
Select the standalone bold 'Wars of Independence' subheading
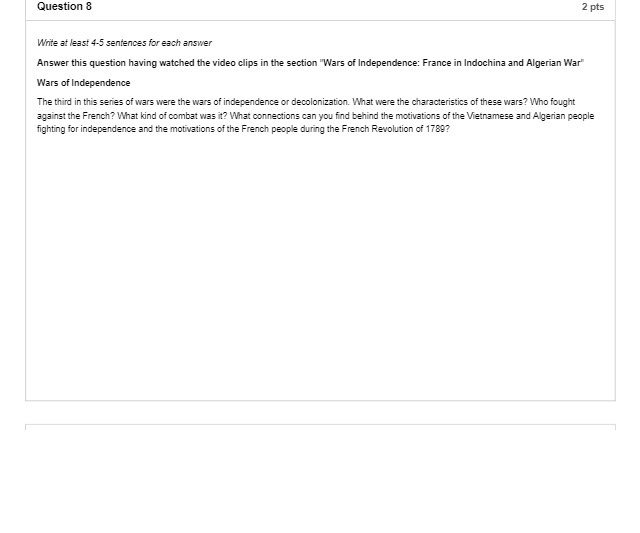click(x=84, y=83)
